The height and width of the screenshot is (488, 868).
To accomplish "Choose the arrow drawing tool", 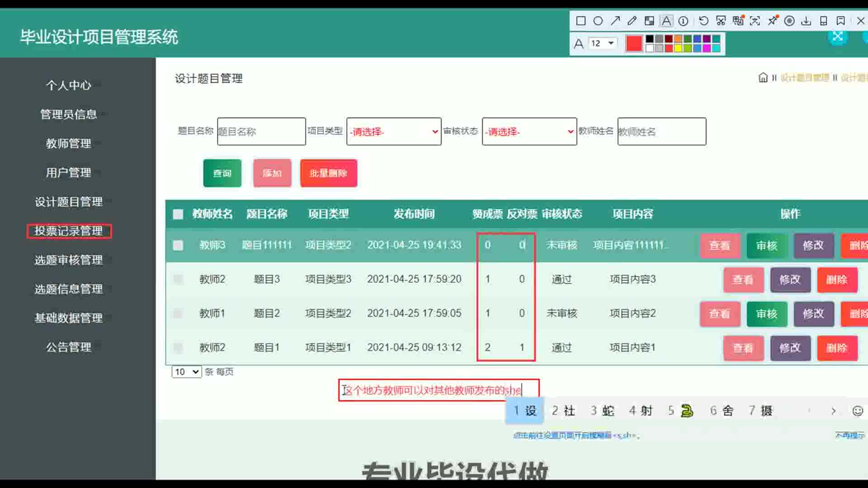I will 615,21.
